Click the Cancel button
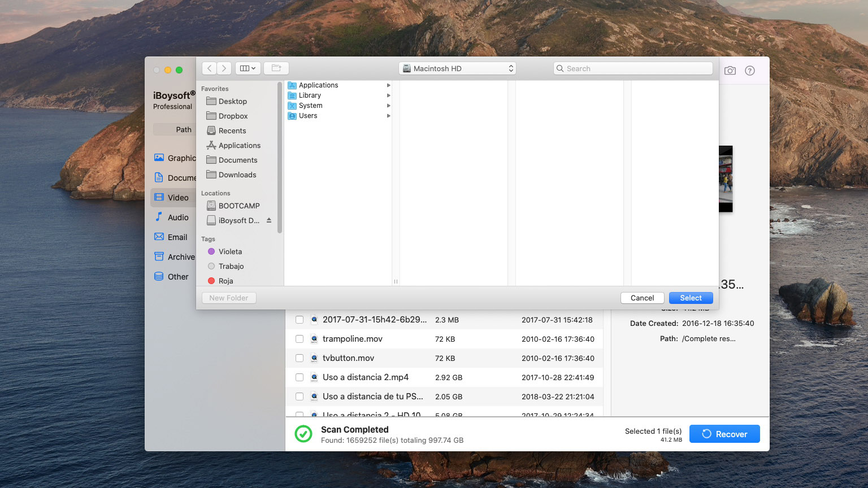868x488 pixels. tap(643, 298)
